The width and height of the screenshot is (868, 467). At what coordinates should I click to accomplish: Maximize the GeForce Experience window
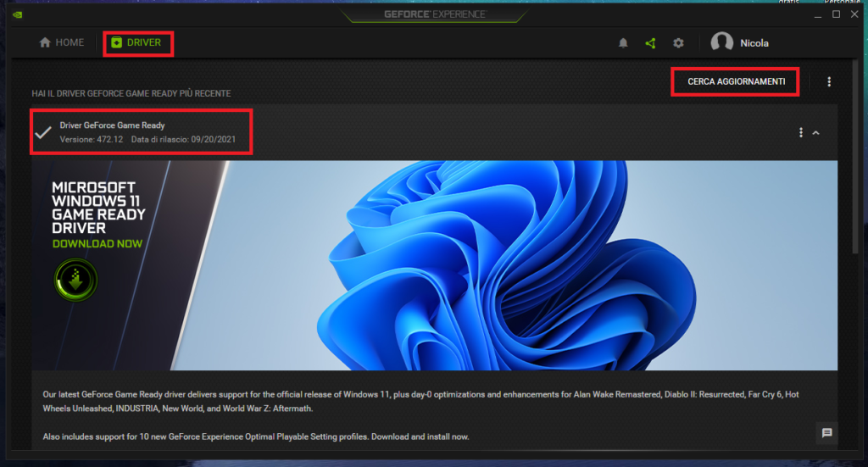pyautogui.click(x=837, y=14)
